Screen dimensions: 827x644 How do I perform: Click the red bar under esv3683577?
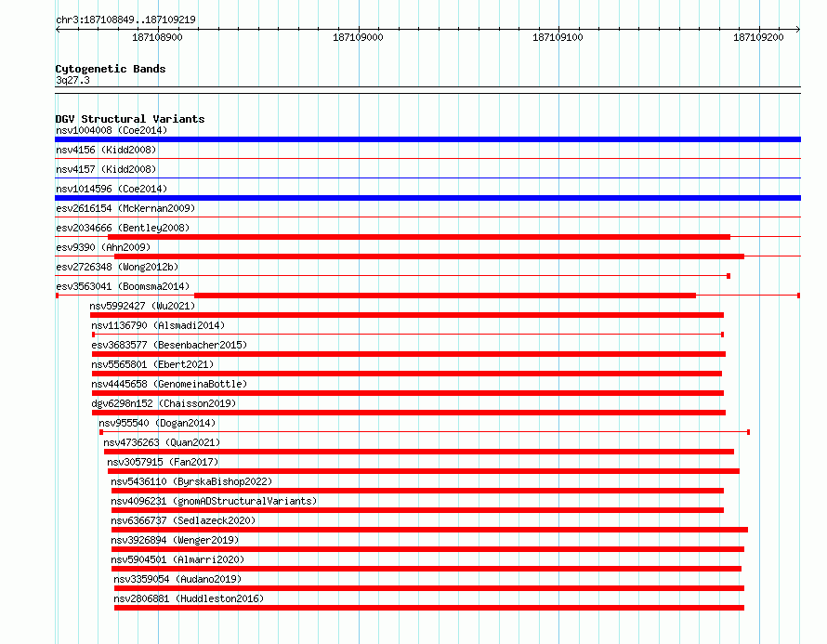point(409,354)
